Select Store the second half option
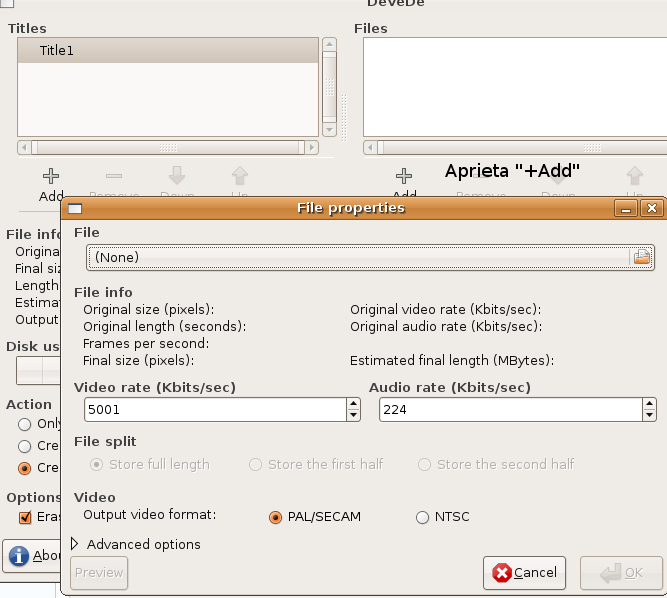 (496, 464)
